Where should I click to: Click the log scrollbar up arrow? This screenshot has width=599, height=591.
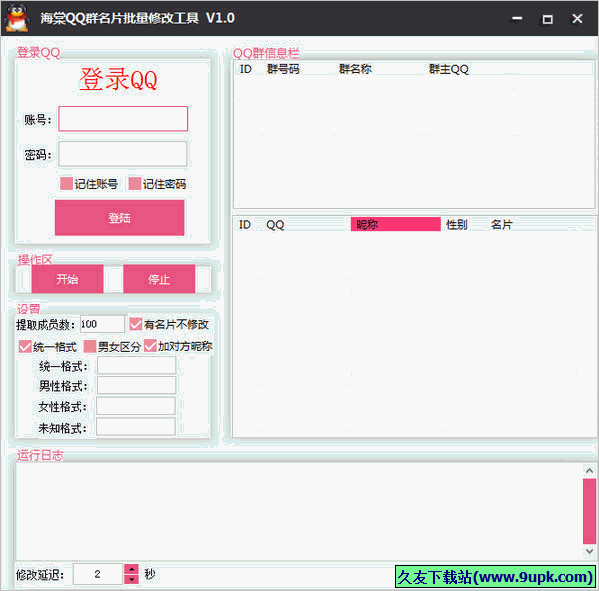[589, 471]
